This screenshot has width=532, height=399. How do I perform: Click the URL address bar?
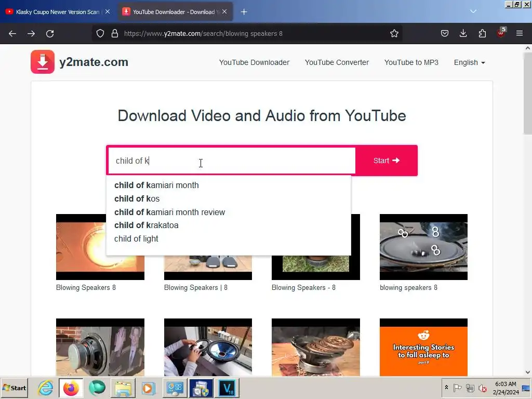(x=247, y=34)
